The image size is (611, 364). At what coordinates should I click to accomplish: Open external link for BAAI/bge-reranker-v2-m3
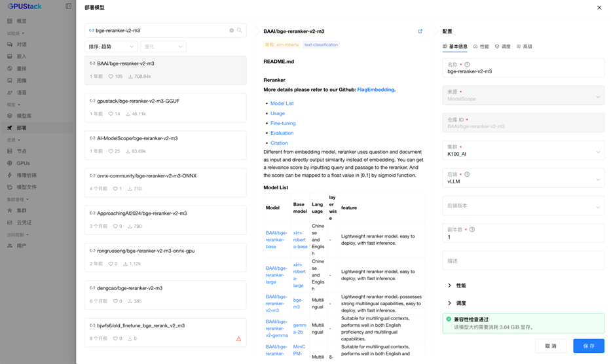pos(420,31)
